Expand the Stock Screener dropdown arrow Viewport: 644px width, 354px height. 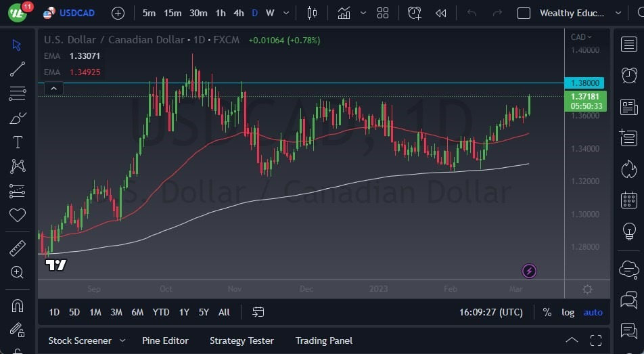pos(122,341)
